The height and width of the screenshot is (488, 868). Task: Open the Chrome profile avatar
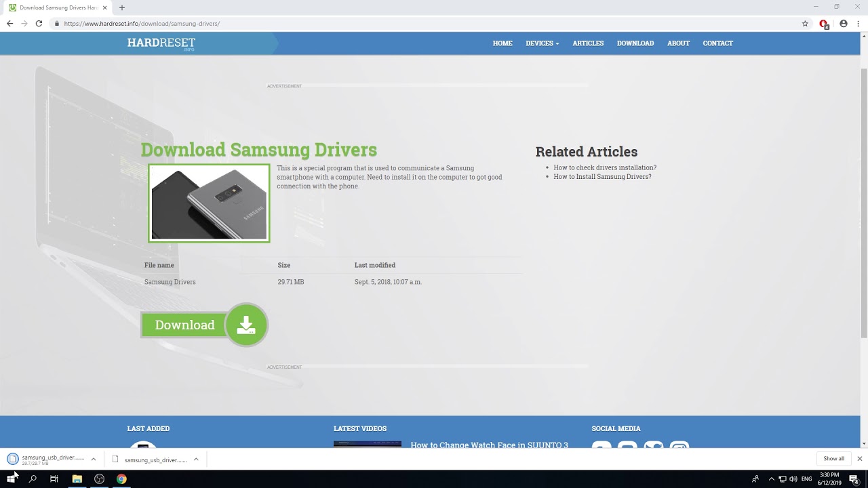(x=844, y=23)
